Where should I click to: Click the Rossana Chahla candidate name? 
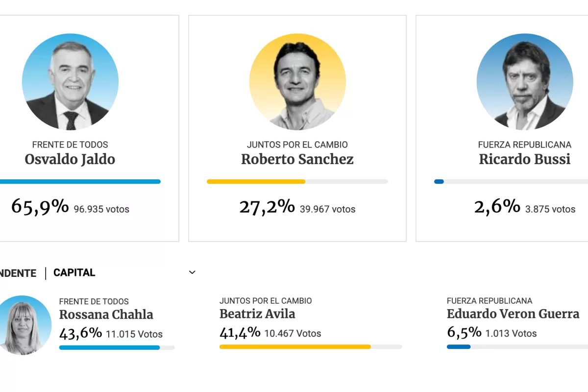(106, 315)
